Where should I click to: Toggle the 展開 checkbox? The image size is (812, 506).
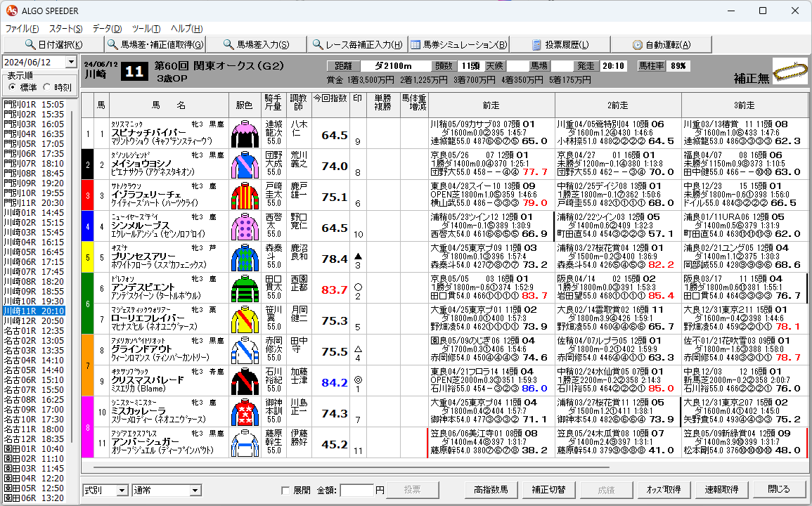(x=285, y=490)
